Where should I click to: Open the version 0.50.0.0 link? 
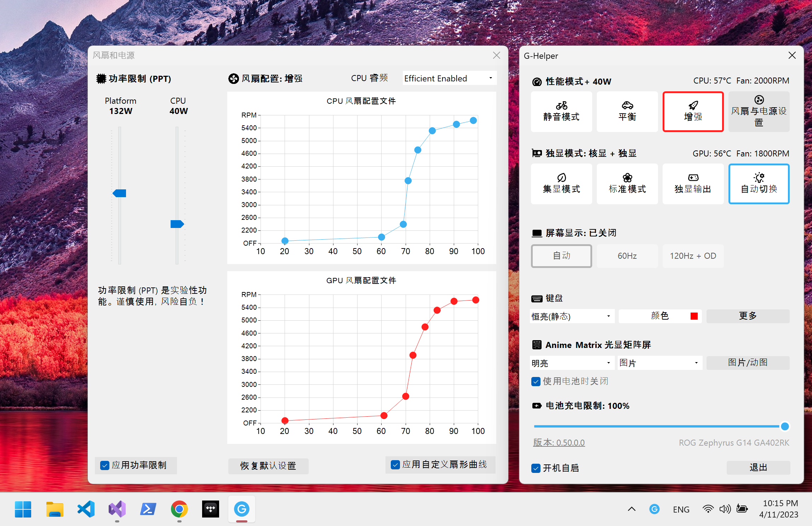coord(559,442)
